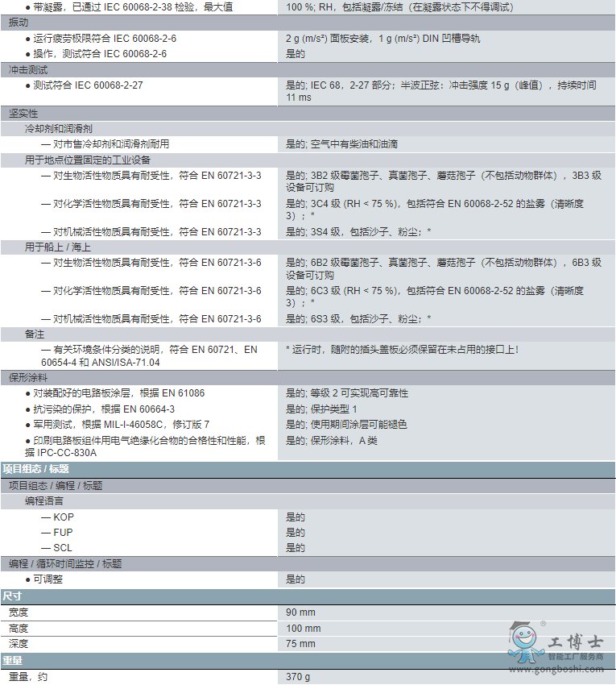Click value 2 g 面板安装, 1 g DIN 凹槽导轨
The height and width of the screenshot is (685, 616).
[x=382, y=39]
